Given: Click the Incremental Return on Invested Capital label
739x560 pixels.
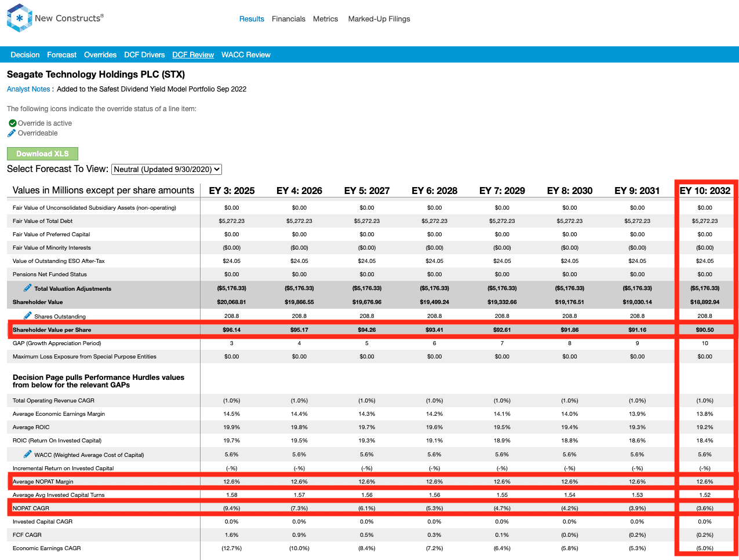Looking at the screenshot, I should point(63,469).
